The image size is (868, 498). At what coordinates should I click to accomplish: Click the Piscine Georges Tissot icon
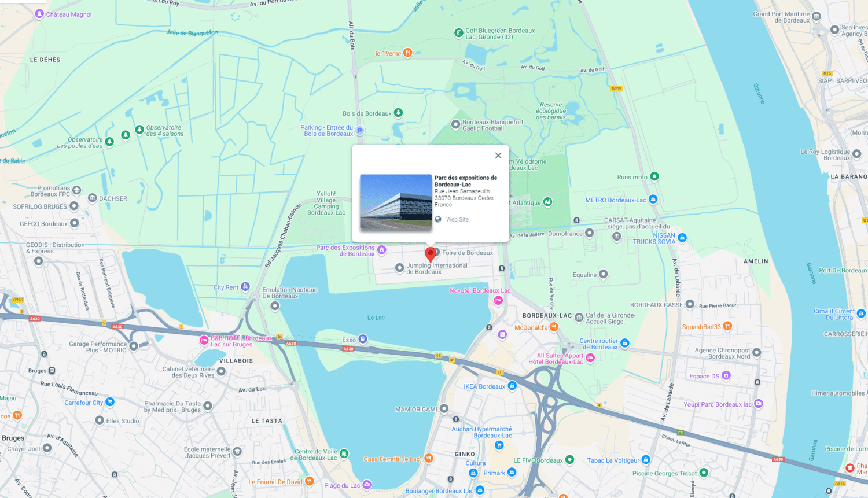[704, 473]
